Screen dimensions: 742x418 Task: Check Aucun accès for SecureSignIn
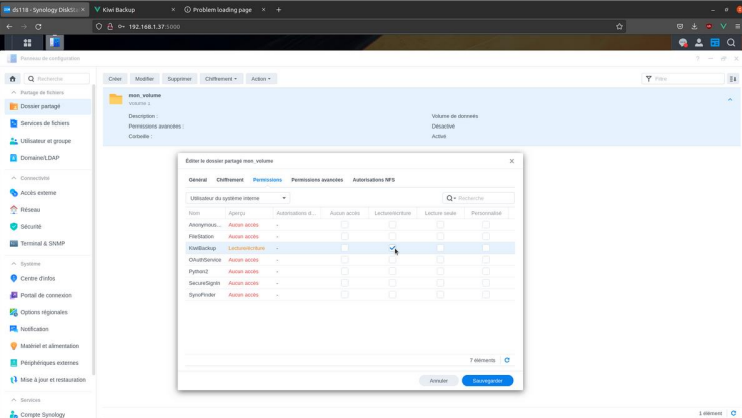tap(344, 283)
